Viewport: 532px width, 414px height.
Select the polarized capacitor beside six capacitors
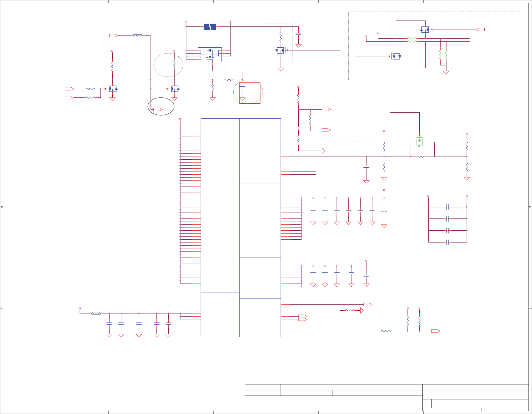tap(384, 211)
